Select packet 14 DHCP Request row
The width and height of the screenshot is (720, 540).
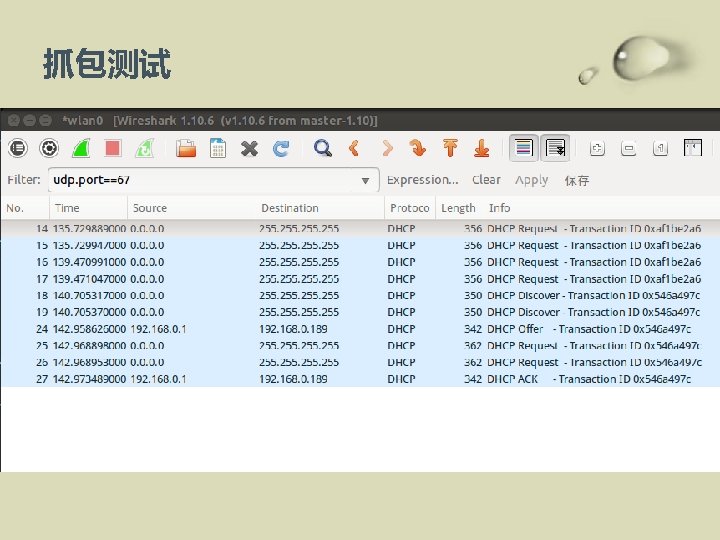360,228
